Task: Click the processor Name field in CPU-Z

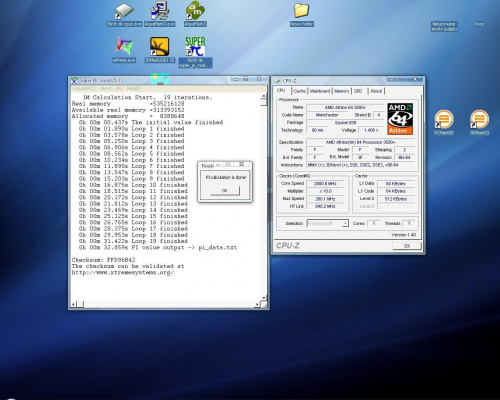Action: point(345,107)
